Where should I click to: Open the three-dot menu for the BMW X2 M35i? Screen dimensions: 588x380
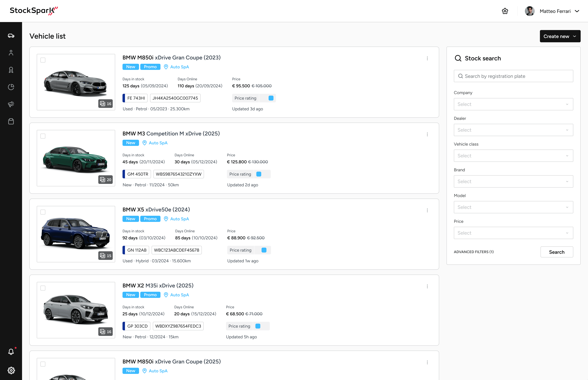(x=427, y=287)
